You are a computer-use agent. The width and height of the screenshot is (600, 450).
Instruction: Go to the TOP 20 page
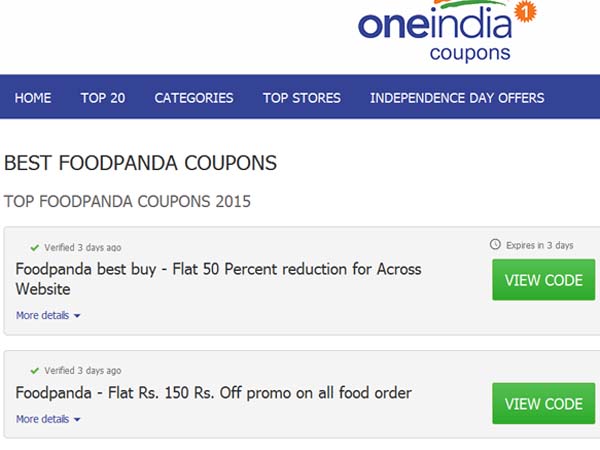pyautogui.click(x=103, y=98)
